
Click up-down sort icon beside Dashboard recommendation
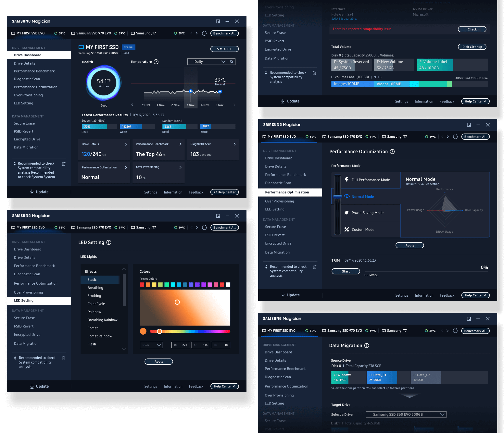coord(15,164)
